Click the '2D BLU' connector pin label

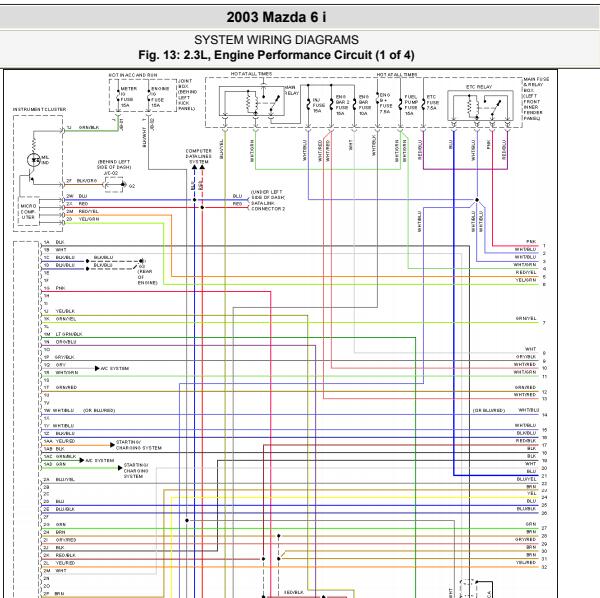click(x=54, y=501)
